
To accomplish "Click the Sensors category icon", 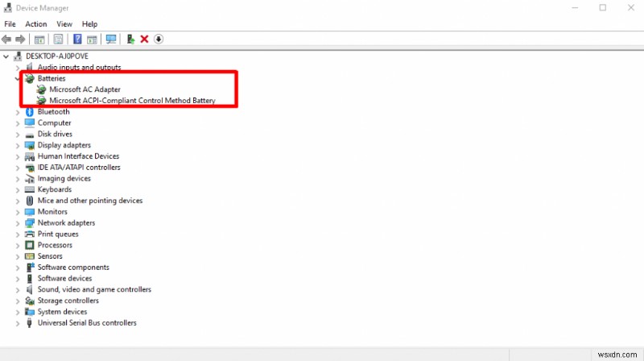I will pyautogui.click(x=30, y=256).
